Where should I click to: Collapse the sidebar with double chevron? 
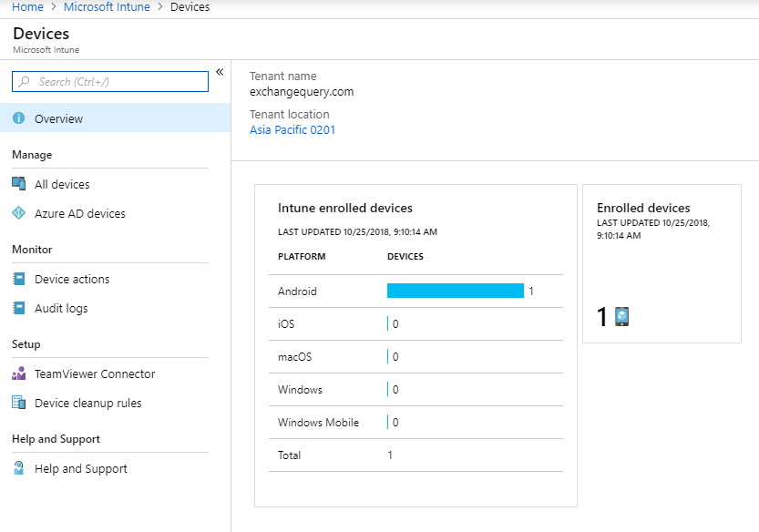tap(220, 73)
